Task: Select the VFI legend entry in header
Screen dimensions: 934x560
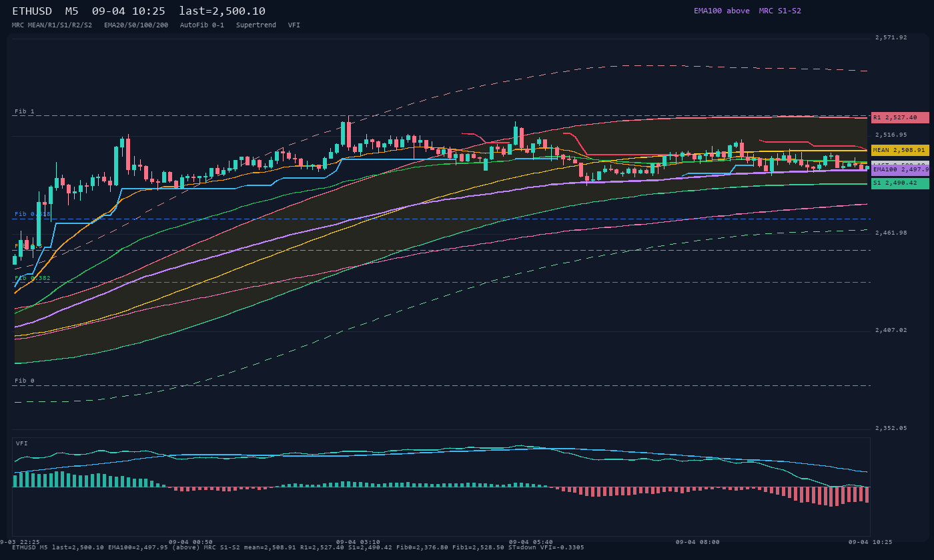Action: 294,25
